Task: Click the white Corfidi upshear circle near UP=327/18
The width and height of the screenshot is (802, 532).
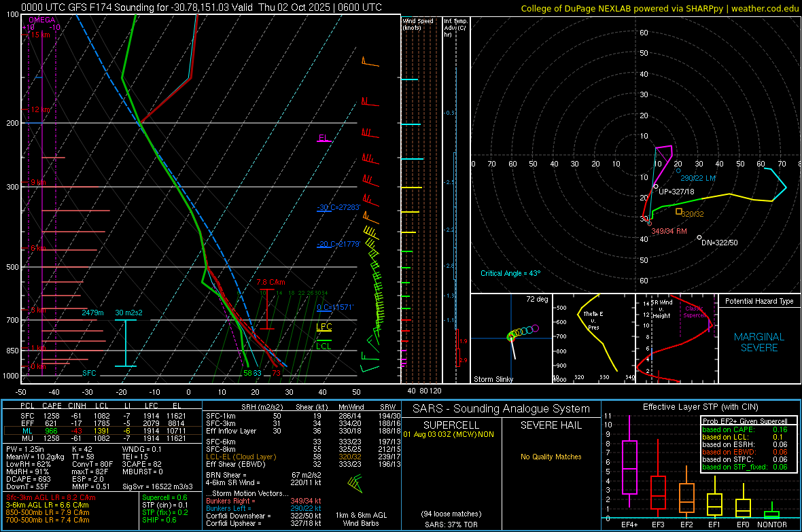Action: click(x=656, y=187)
